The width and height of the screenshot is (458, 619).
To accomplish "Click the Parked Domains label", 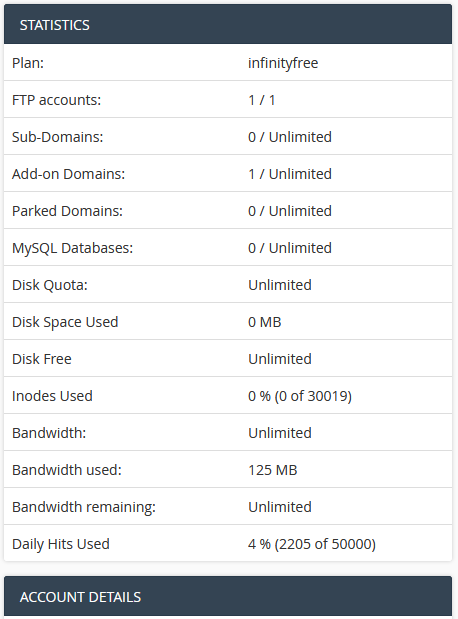I will (x=67, y=211).
